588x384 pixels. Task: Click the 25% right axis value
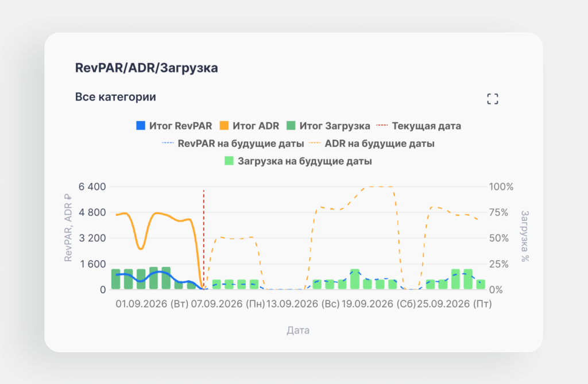click(x=499, y=264)
